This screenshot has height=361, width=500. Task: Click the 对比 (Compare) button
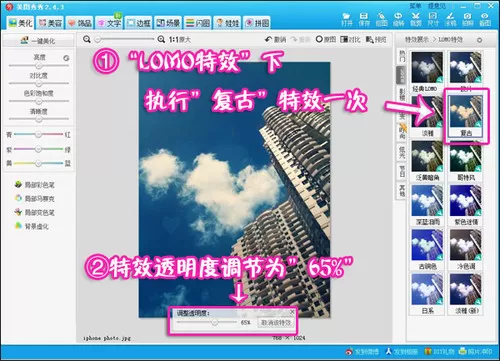click(350, 40)
